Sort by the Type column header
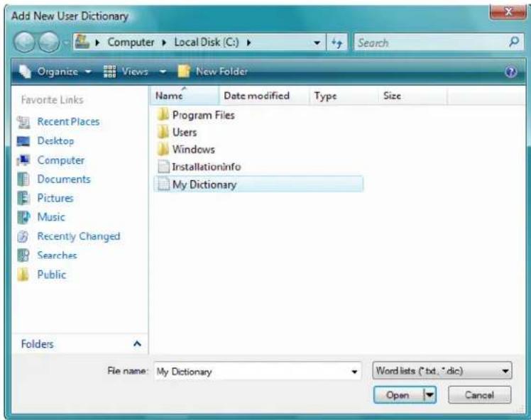The width and height of the screenshot is (531, 420). 343,96
